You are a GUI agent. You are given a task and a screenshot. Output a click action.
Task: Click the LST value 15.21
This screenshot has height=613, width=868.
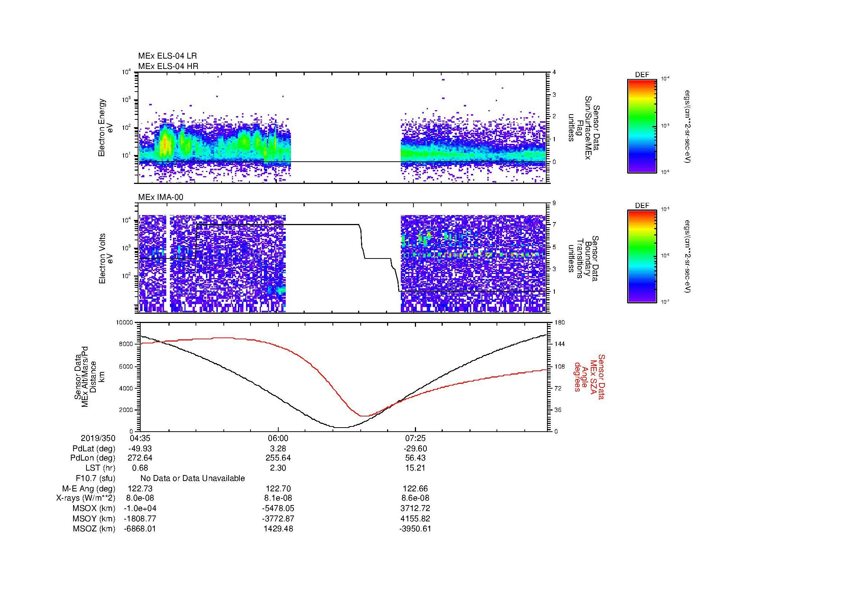tap(416, 468)
